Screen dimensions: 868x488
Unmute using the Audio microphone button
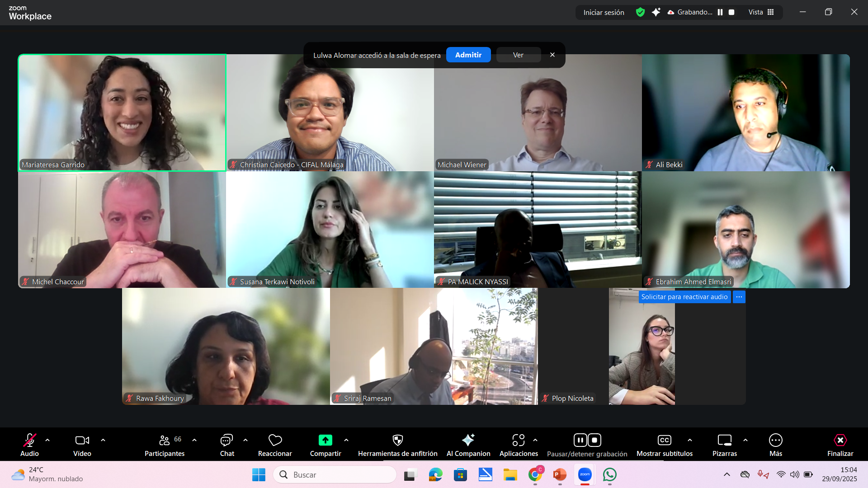29,441
